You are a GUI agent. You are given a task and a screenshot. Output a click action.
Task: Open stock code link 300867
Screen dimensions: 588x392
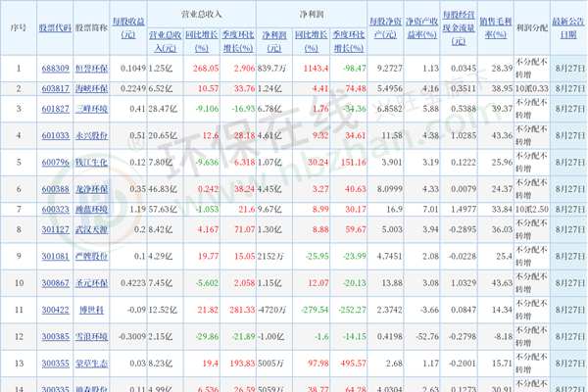coord(56,283)
